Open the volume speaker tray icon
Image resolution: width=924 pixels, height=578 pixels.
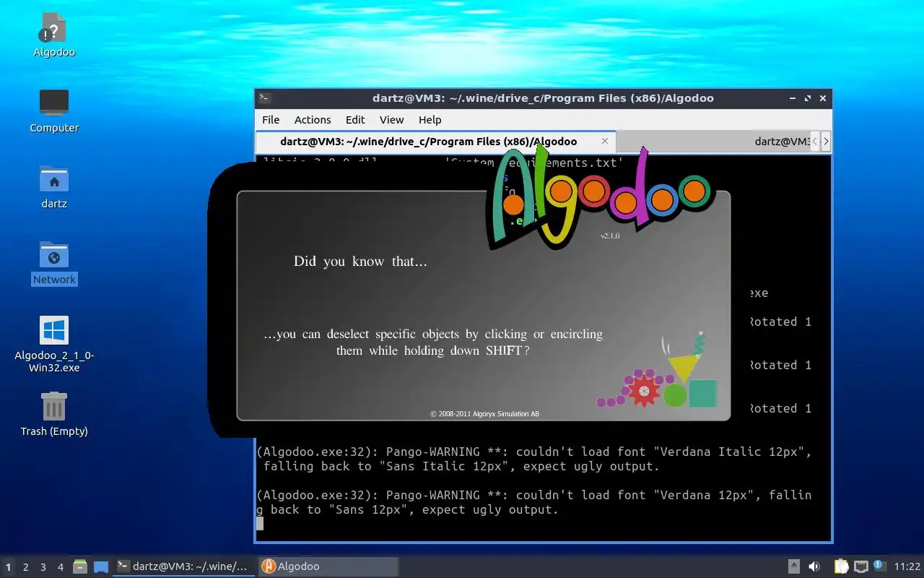pos(814,567)
